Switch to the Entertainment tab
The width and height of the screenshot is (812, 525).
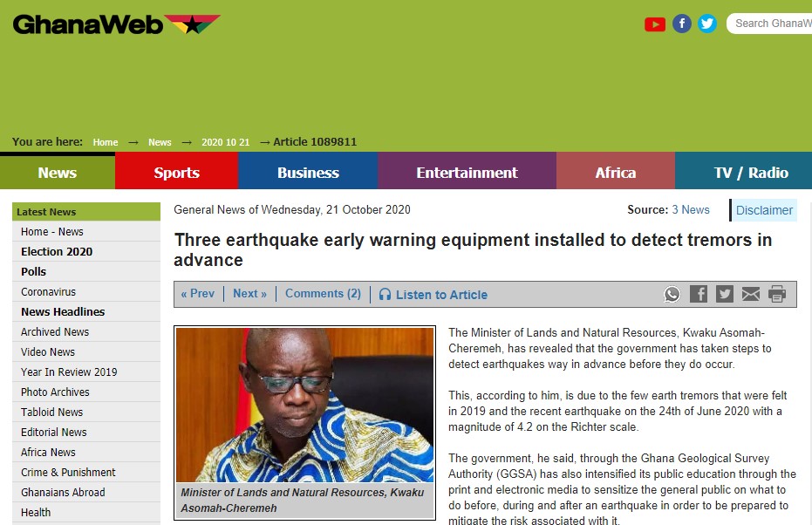point(467,173)
